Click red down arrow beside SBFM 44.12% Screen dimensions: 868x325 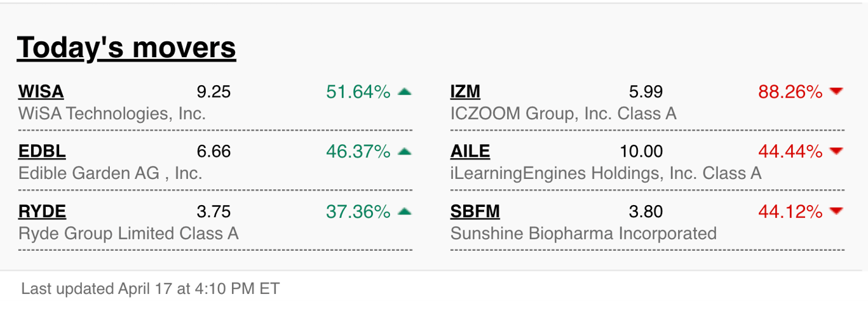[836, 211]
